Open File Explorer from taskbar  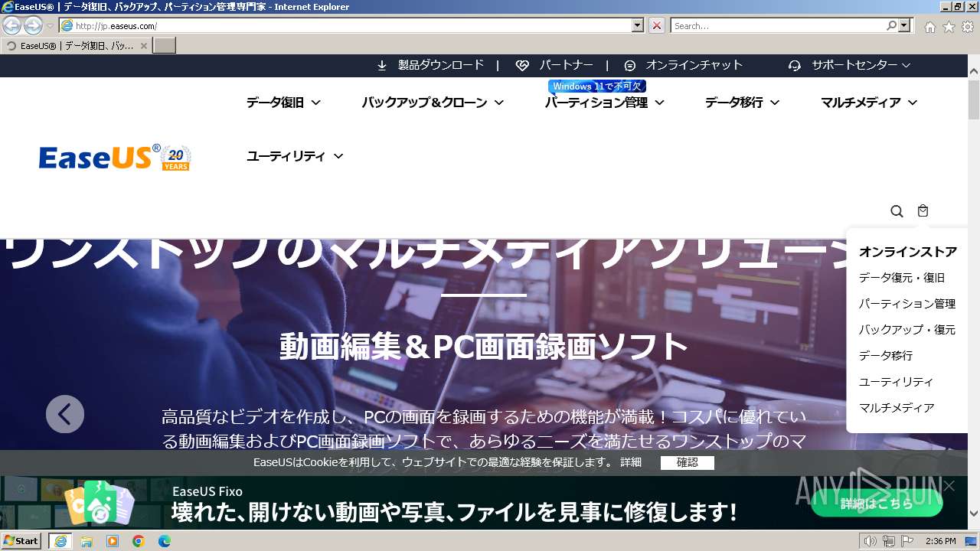pyautogui.click(x=87, y=541)
